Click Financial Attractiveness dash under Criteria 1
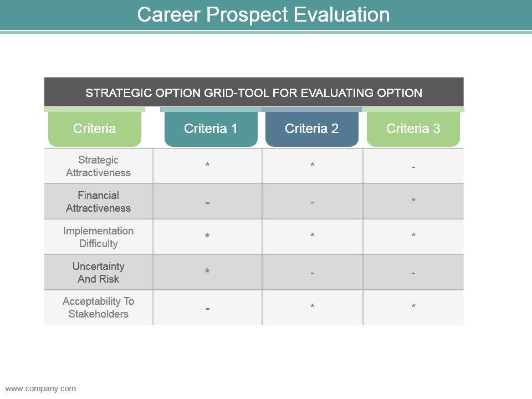 click(x=207, y=203)
